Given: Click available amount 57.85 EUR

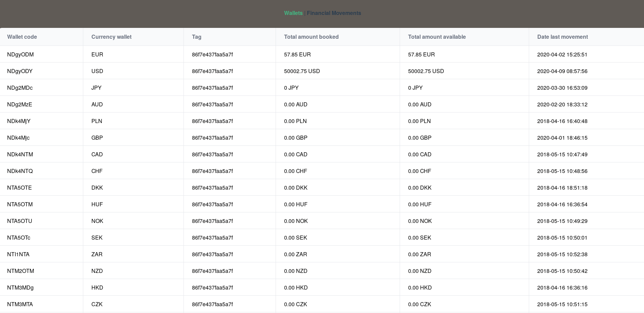Looking at the screenshot, I should (421, 54).
